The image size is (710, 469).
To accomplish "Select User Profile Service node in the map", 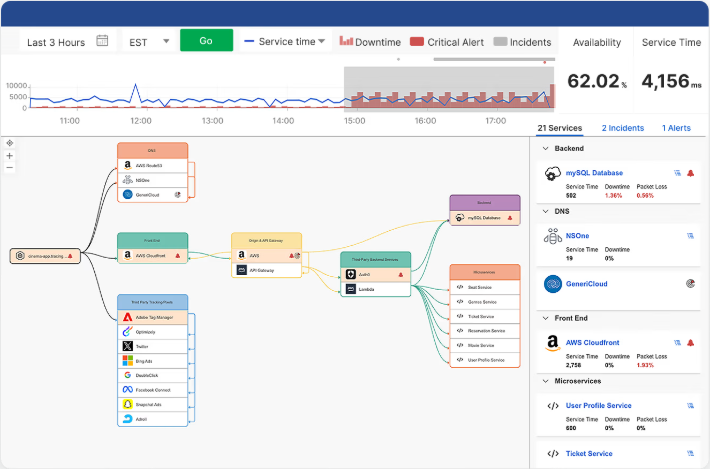I will [x=485, y=360].
